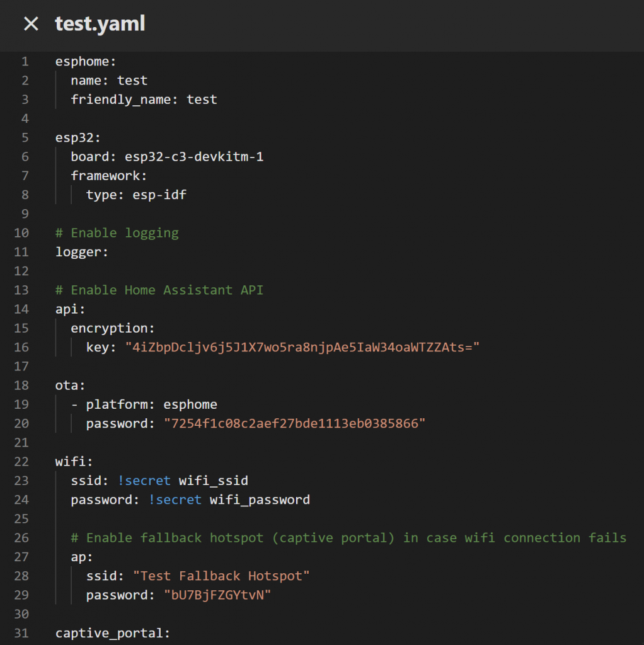
Task: Click the fallback hotspot comment line
Action: [x=348, y=537]
